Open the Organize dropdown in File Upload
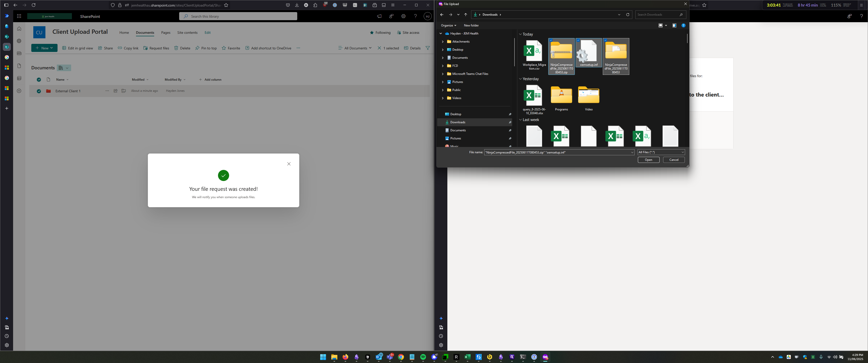The height and width of the screenshot is (363, 868). 448,26
